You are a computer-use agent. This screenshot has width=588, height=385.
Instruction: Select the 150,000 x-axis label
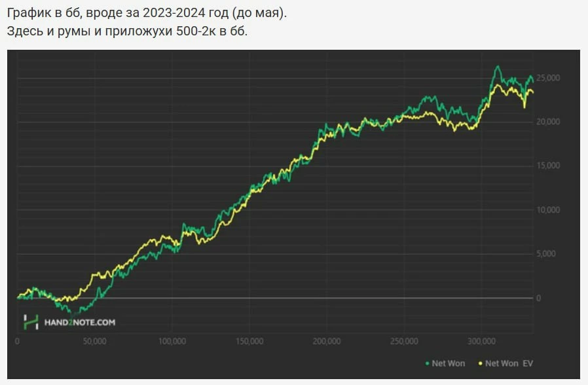click(x=249, y=341)
